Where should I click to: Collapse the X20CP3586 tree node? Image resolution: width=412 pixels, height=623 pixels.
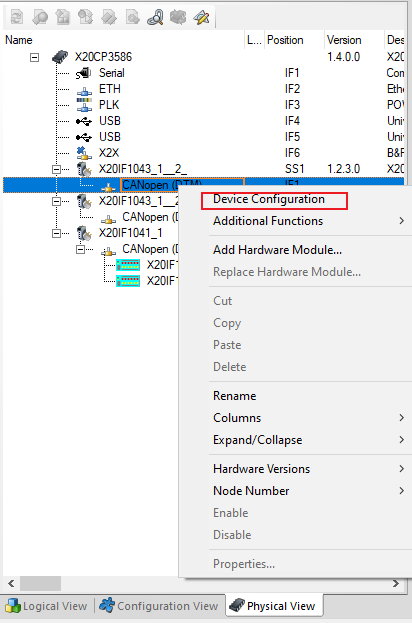tap(35, 58)
